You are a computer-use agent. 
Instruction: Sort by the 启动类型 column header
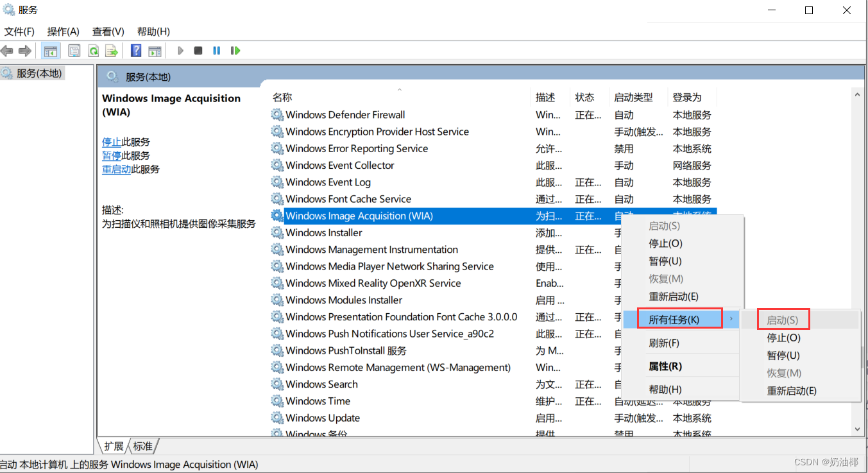pos(638,98)
